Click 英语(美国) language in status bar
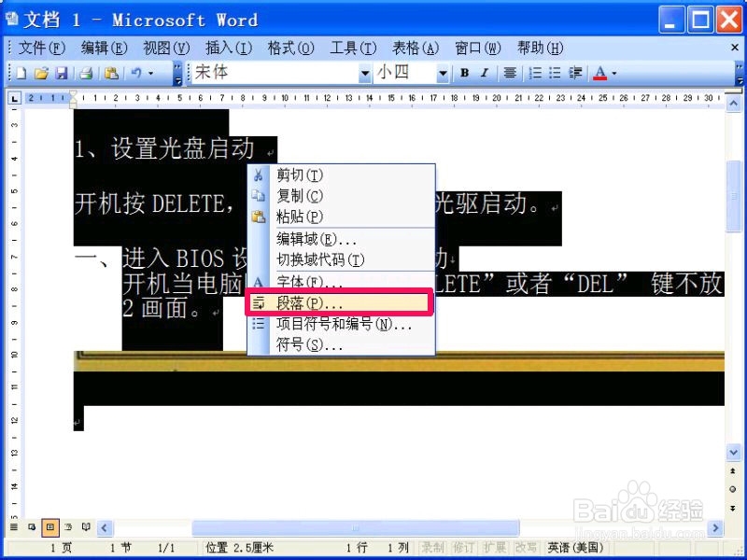Screen dimensions: 747x560 (575, 548)
